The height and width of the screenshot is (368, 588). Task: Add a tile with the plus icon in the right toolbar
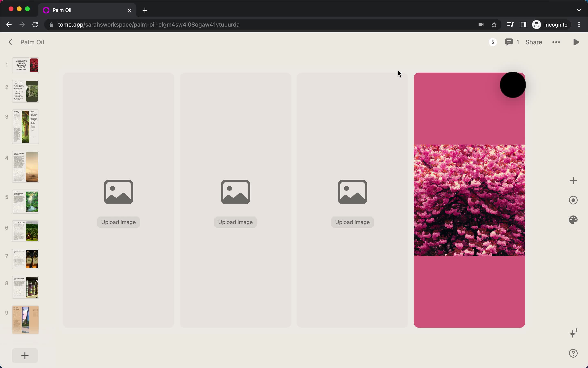click(x=573, y=181)
